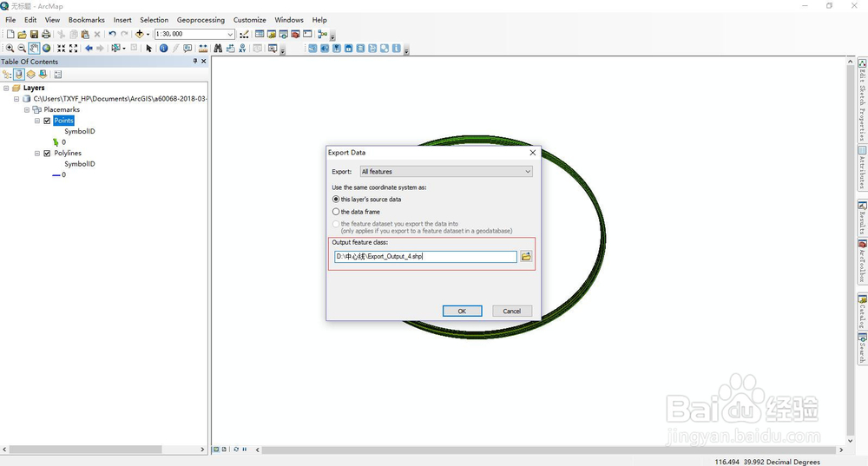Open the Find binoculars tool
The width and height of the screenshot is (868, 466).
pyautogui.click(x=218, y=49)
